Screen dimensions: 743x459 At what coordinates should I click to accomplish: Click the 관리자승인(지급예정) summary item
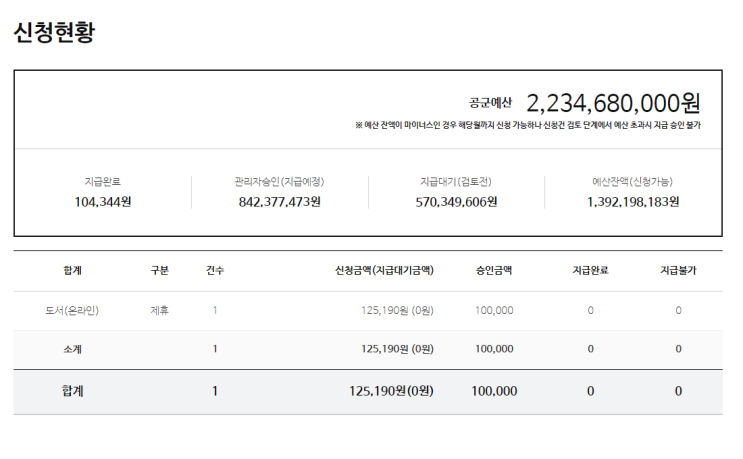click(x=279, y=192)
